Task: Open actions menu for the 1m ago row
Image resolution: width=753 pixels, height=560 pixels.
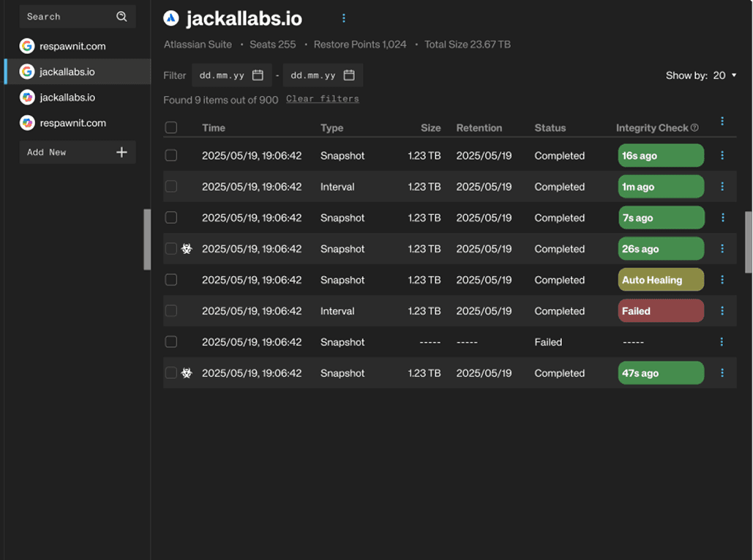Action: pyautogui.click(x=722, y=187)
